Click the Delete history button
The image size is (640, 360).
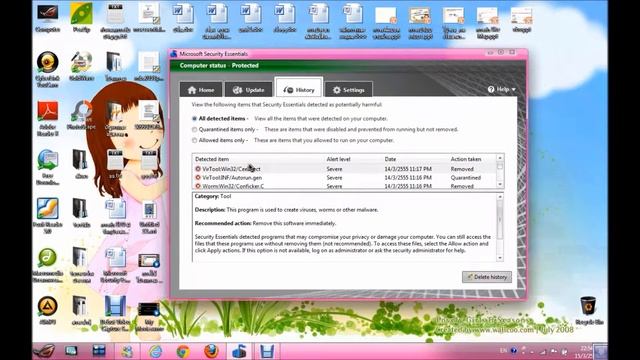click(x=487, y=277)
